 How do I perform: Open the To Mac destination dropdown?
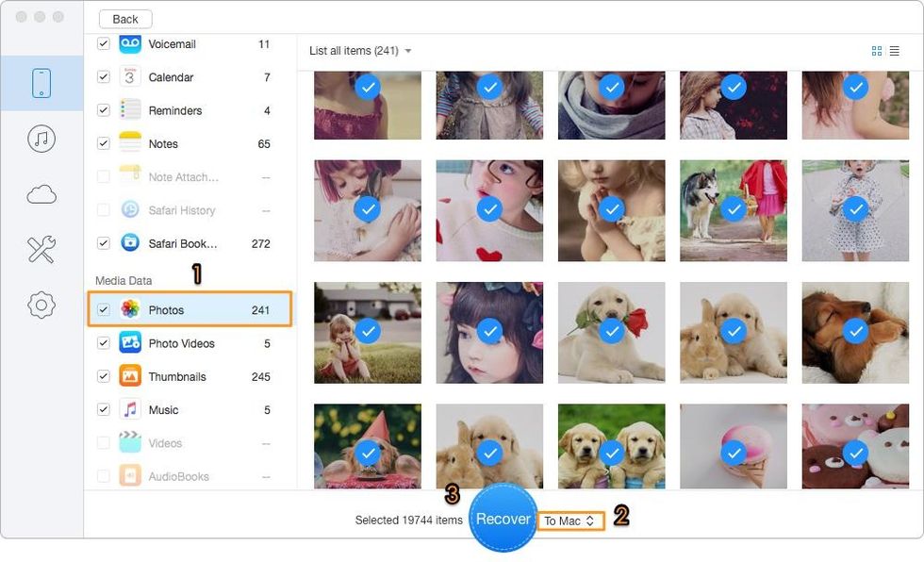(x=569, y=521)
